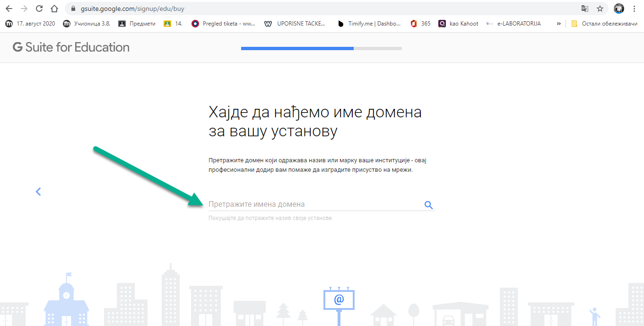Click the browser reload icon

39,9
